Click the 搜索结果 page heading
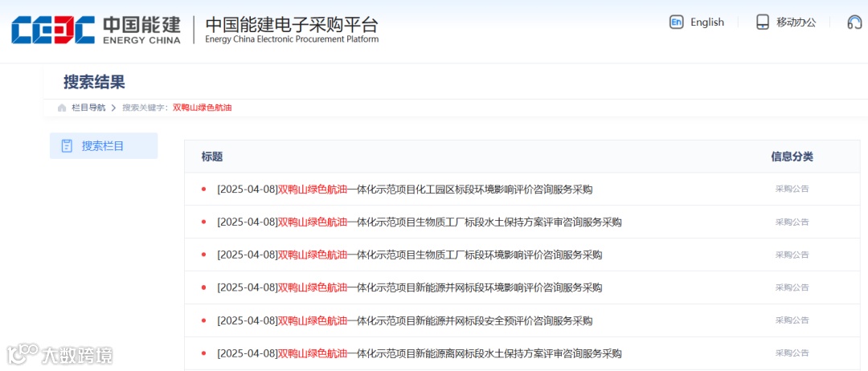868x371 pixels. click(x=94, y=83)
